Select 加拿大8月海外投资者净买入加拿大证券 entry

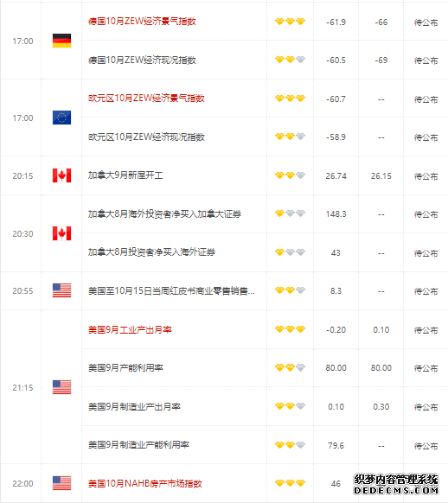pos(164,214)
